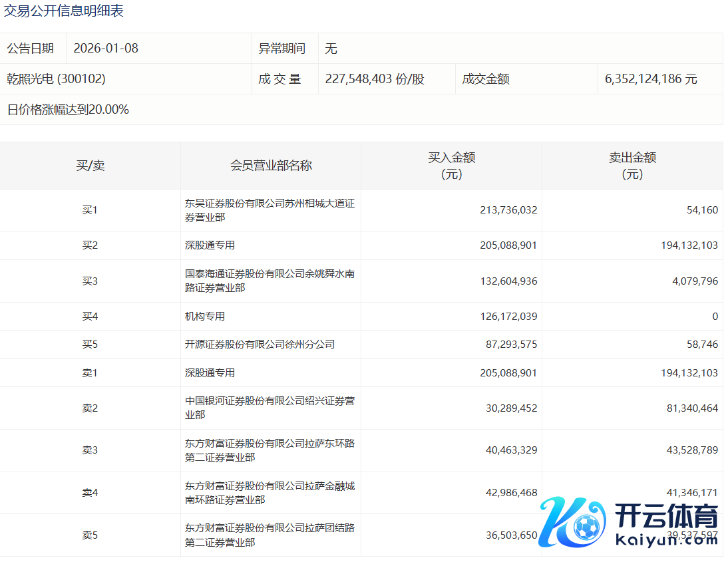The image size is (728, 562).
Task: Click the announcement date 2026-01-08
Action: click(x=106, y=49)
